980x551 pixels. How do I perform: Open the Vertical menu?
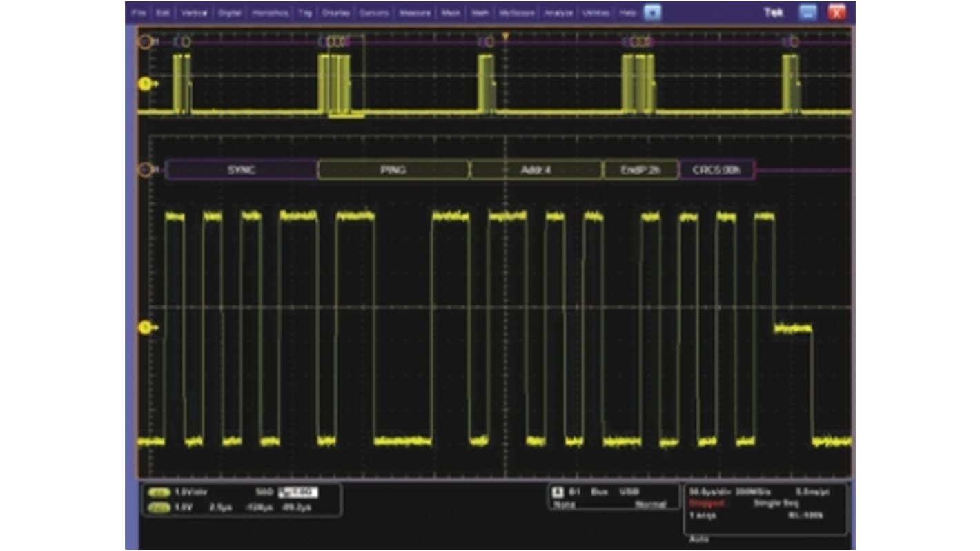195,12
